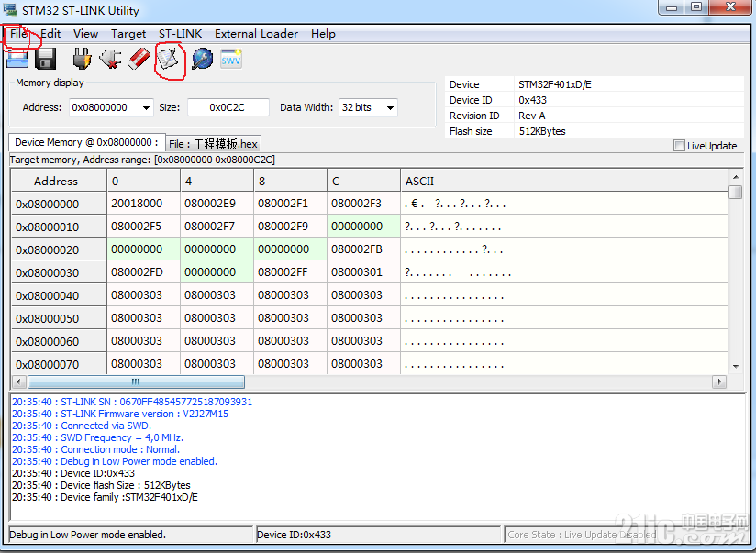Viewport: 756px width, 553px height.
Task: Click the ASCII column header
Action: [x=564, y=181]
